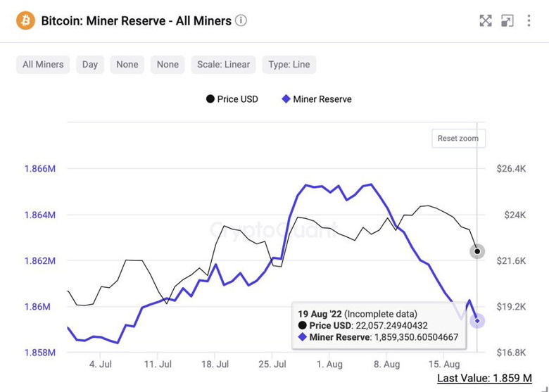549x392 pixels.
Task: Click the chart title Bitcoin: Miner Reserve
Action: (136, 20)
